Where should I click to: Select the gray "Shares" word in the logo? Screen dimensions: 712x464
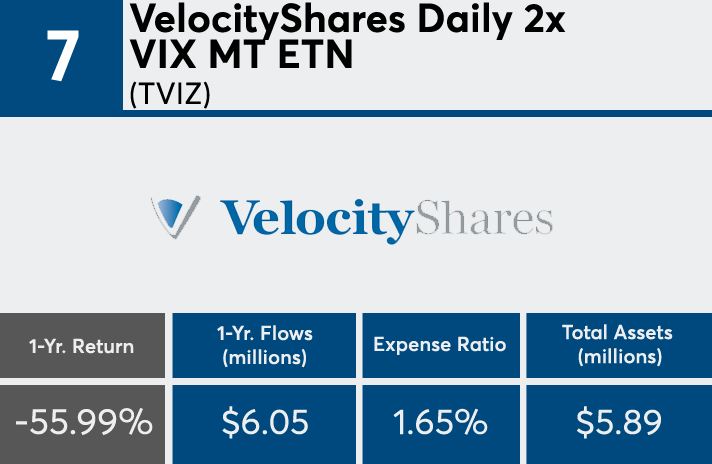click(x=483, y=217)
